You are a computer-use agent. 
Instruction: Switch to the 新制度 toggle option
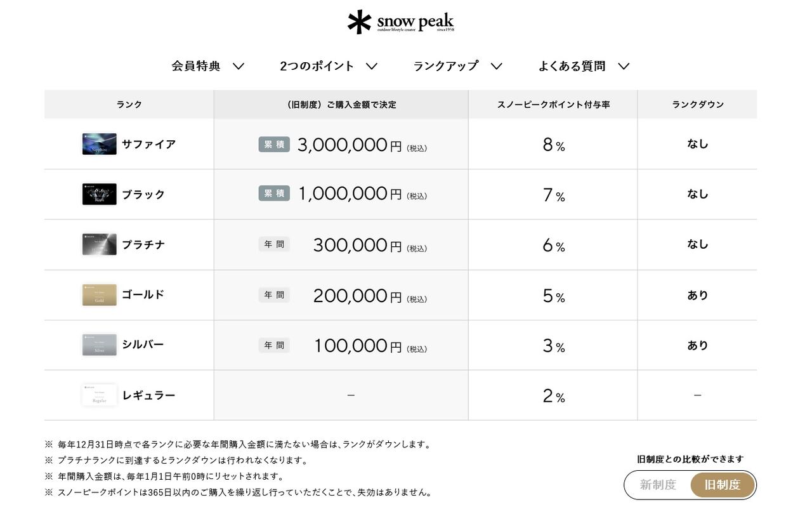pos(658,485)
